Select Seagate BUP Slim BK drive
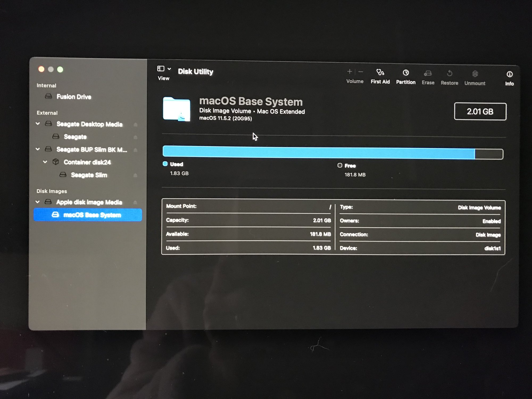The image size is (532, 399). click(x=92, y=149)
